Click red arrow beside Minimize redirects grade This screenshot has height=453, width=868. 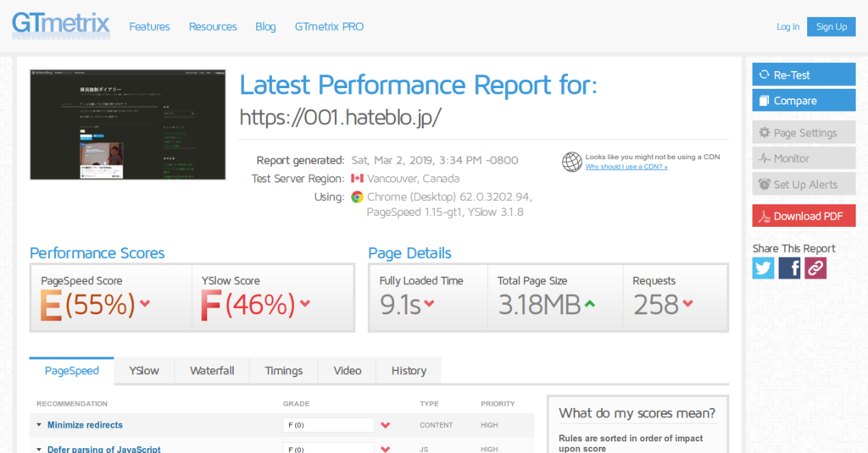(386, 425)
